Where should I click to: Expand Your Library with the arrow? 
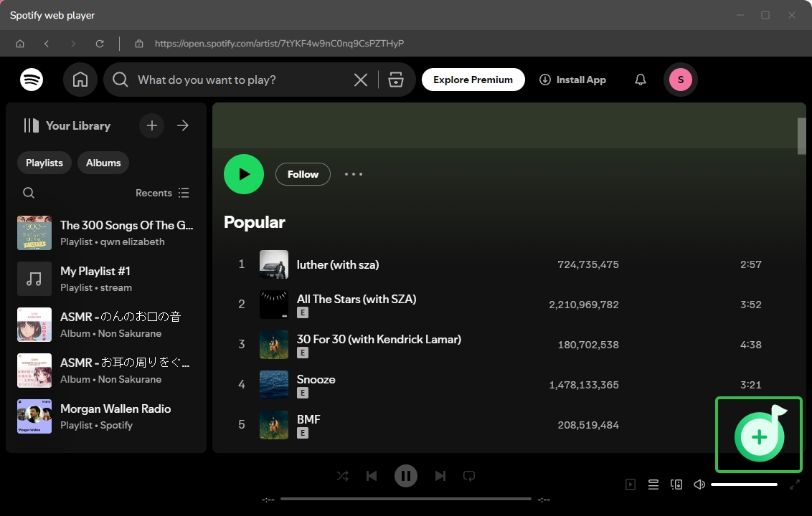[x=183, y=125]
